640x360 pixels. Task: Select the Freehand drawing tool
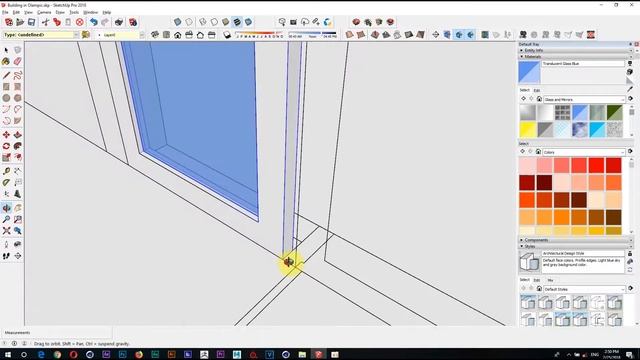click(x=18, y=76)
